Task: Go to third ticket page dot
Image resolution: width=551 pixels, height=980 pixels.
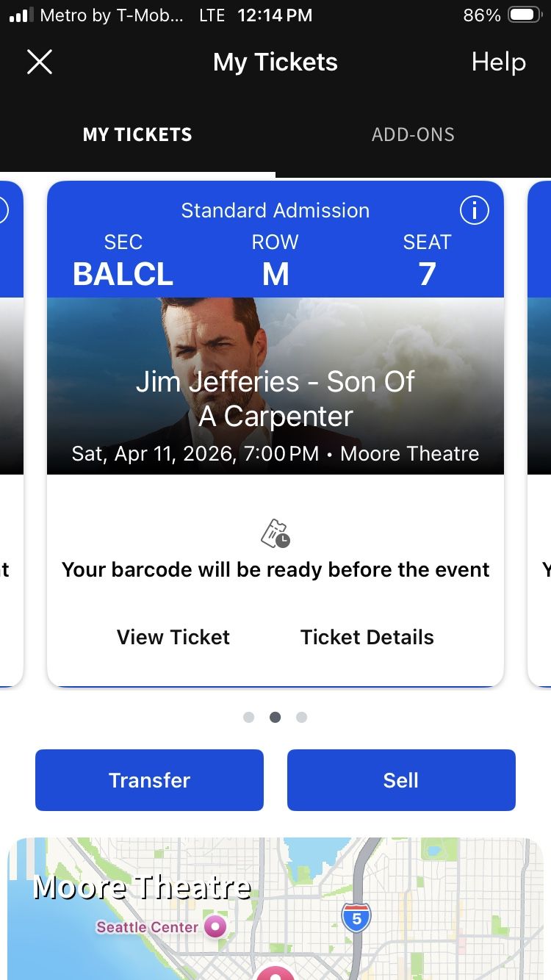Action: pos(301,717)
